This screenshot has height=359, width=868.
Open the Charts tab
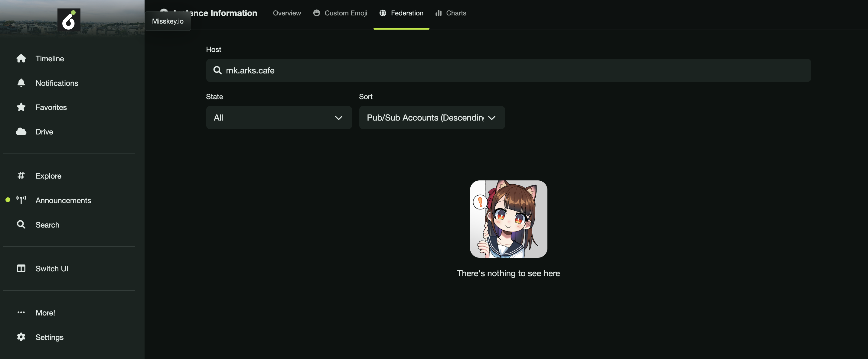point(455,13)
